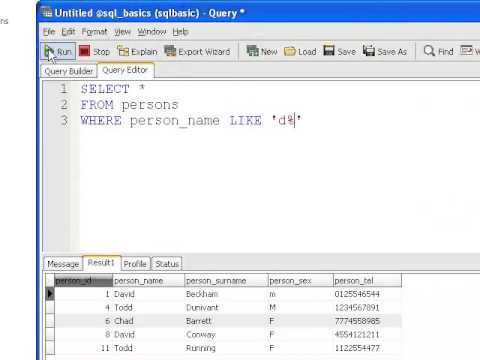
Task: Run the SQL query
Action: tap(58, 51)
